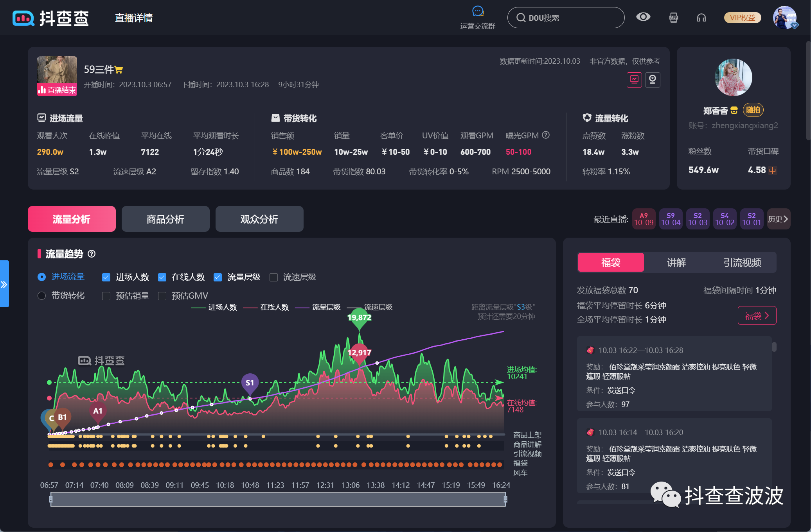Select the 带货转化 radio button
This screenshot has width=811, height=532.
[42, 296]
